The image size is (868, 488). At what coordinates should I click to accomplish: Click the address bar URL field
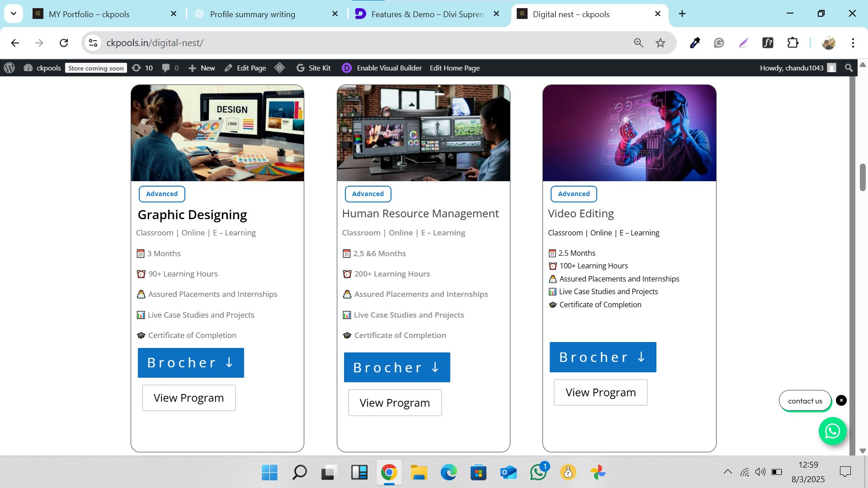pos(362,43)
